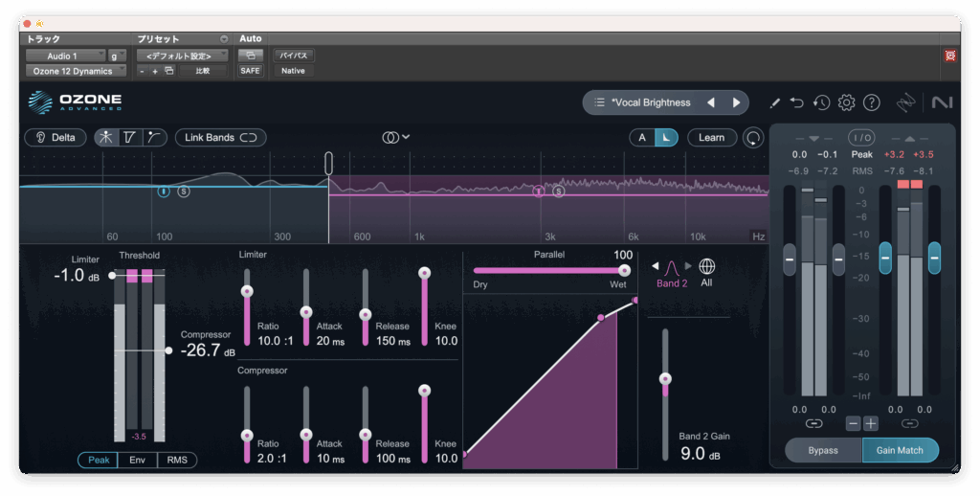Click the pencil edit preset icon
980x496 pixels.
click(x=774, y=102)
